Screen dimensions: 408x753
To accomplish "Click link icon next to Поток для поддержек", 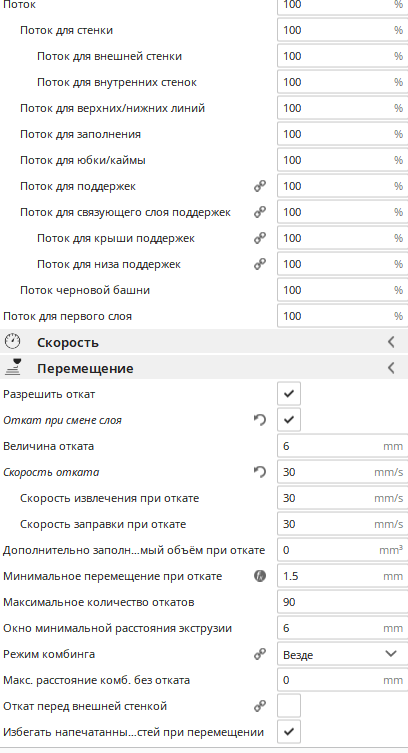I will click(x=260, y=186).
